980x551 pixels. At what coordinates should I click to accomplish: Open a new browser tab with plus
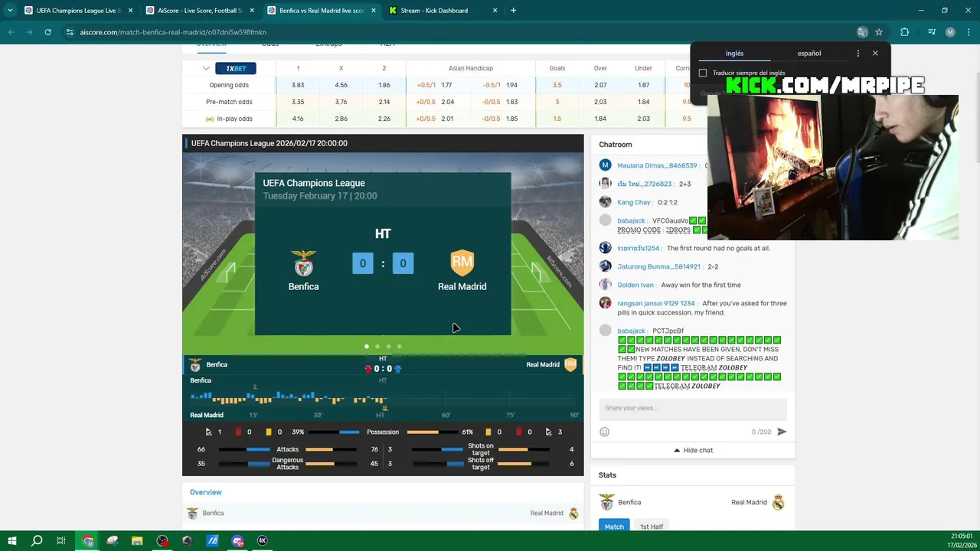tap(513, 11)
